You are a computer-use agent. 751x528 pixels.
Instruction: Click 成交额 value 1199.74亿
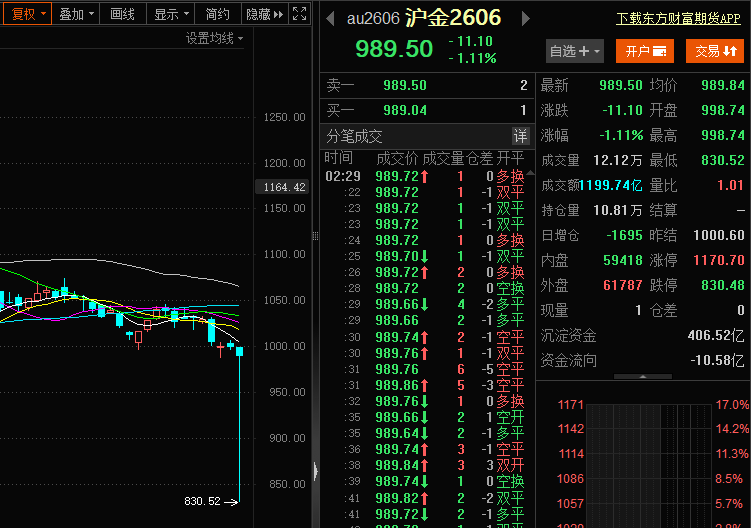(x=611, y=185)
